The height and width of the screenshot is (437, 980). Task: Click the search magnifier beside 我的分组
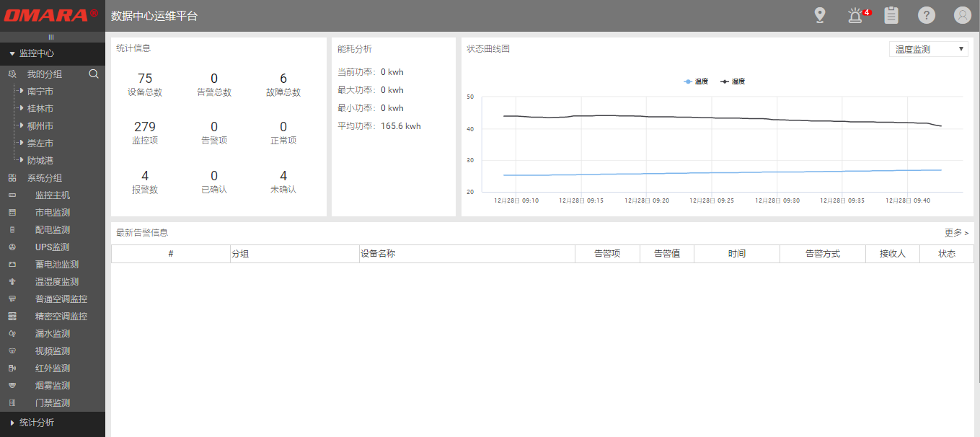pos(94,74)
